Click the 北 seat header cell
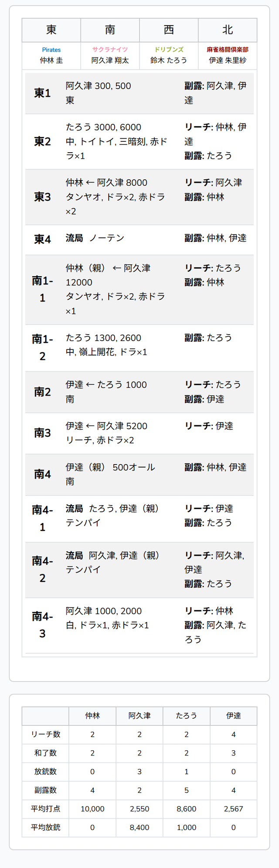 228,30
